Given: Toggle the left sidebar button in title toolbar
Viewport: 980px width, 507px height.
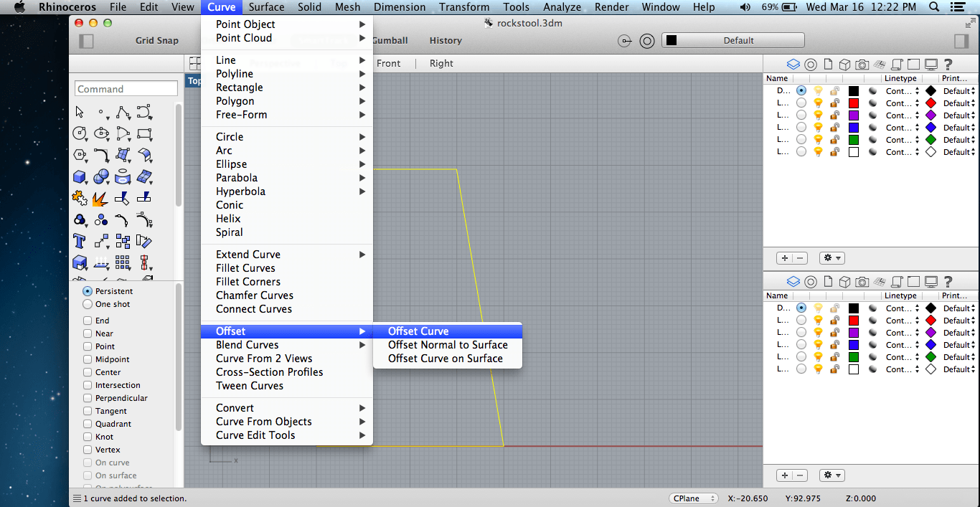Looking at the screenshot, I should pyautogui.click(x=86, y=41).
